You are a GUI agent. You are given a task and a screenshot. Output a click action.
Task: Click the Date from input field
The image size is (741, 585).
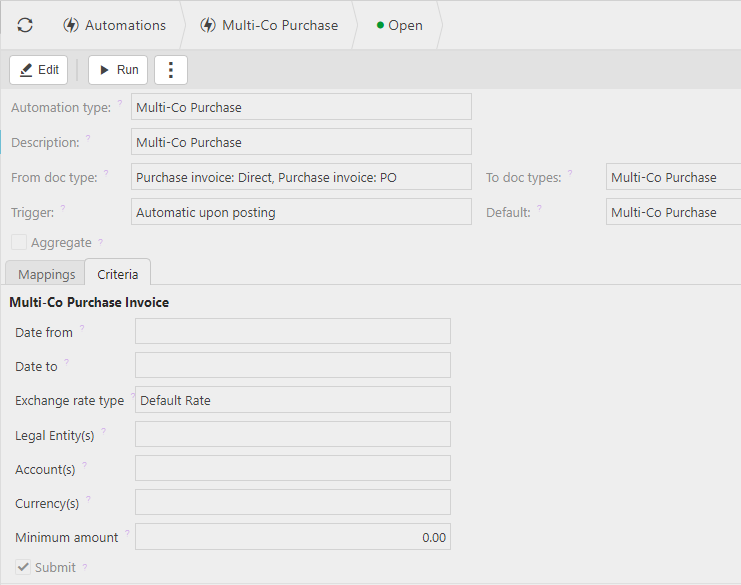coord(292,332)
